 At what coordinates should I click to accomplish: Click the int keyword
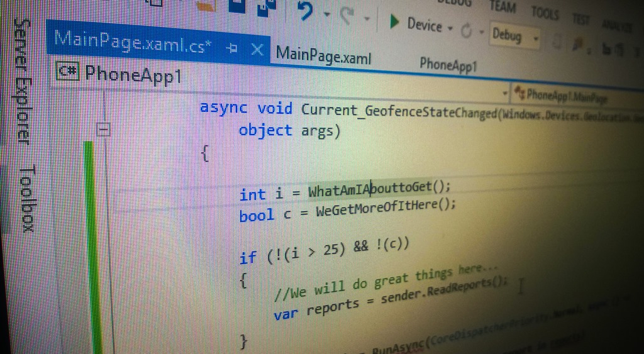tap(253, 194)
